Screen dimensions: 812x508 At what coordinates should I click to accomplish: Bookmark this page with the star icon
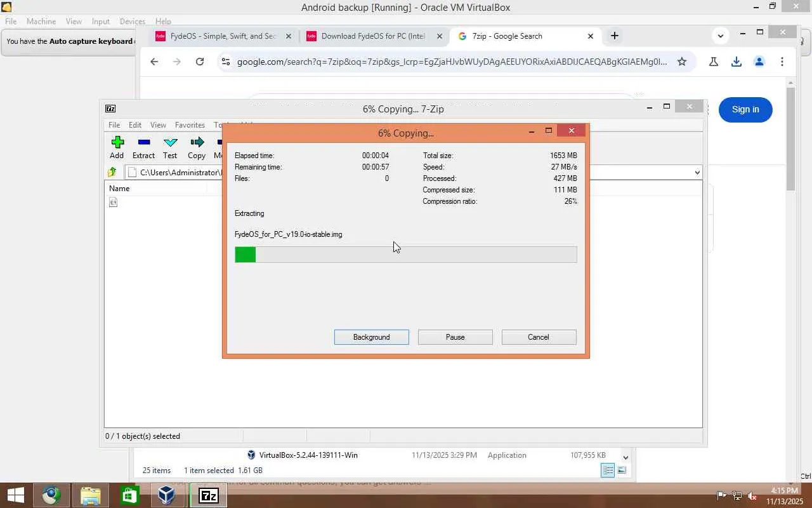click(682, 62)
